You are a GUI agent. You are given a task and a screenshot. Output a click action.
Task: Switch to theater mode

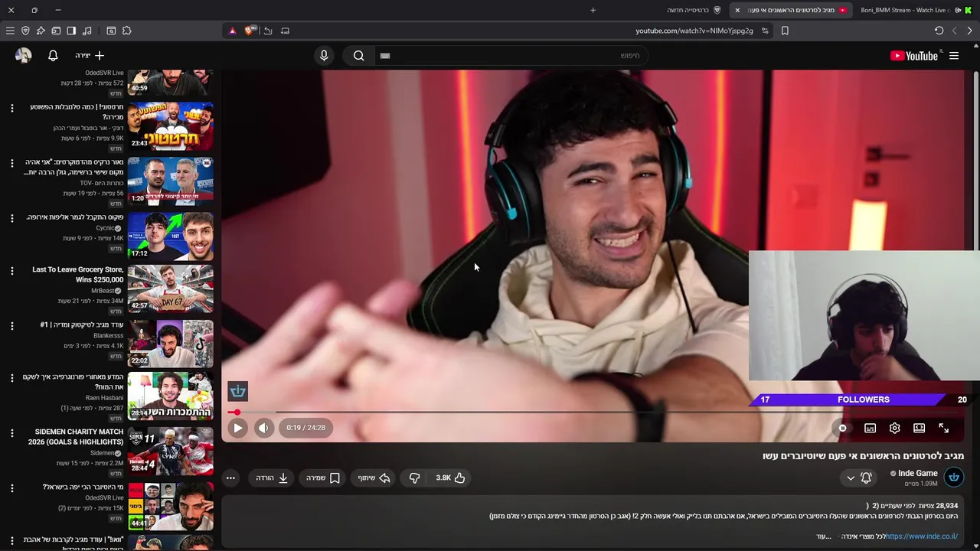tap(919, 429)
